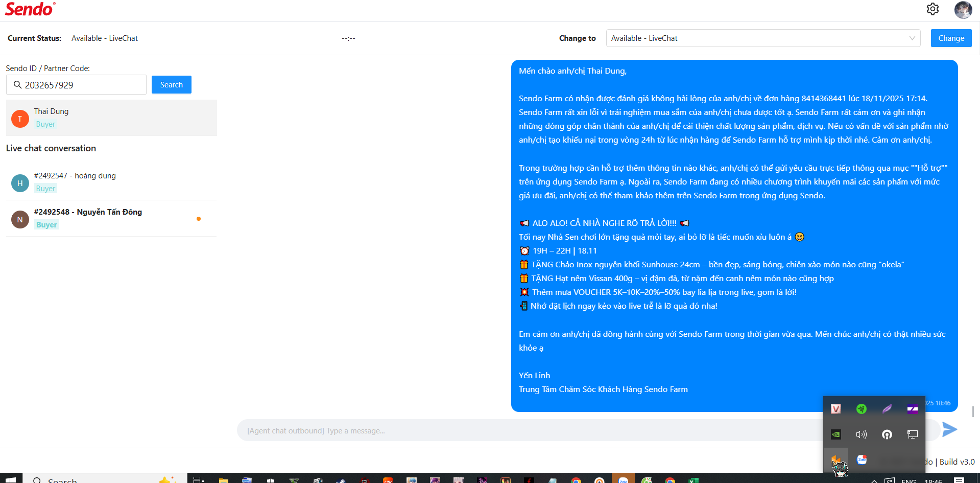Open Excel from the taskbar
980x483 pixels.
693,479
